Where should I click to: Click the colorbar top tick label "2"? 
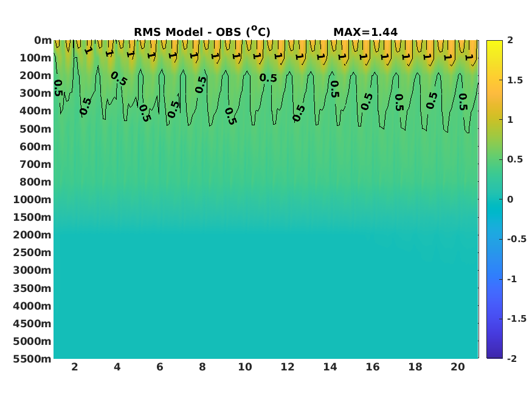(510, 40)
